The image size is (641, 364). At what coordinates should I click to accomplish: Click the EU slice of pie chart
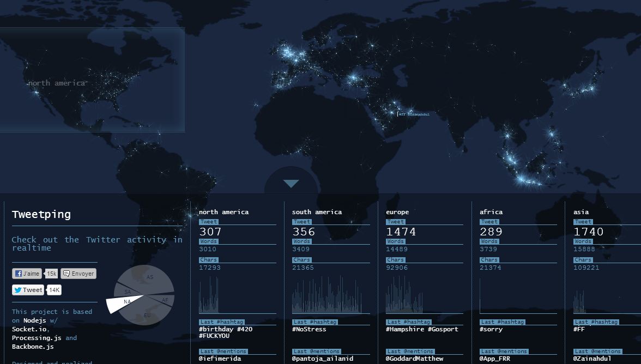[x=147, y=315]
